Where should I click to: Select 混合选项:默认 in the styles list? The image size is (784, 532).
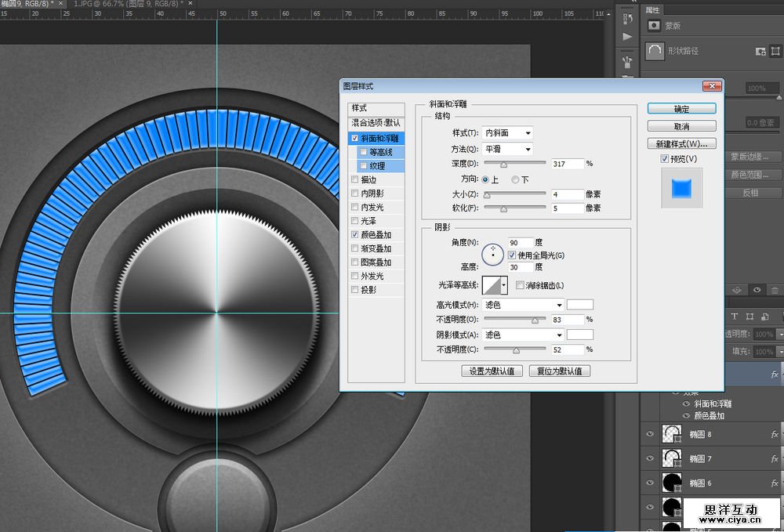[376, 123]
